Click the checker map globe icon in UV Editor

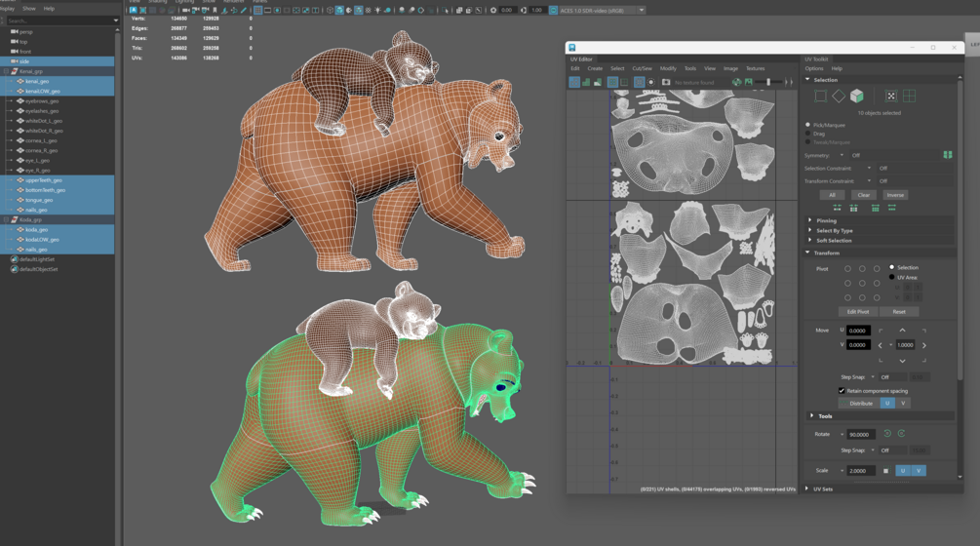737,82
